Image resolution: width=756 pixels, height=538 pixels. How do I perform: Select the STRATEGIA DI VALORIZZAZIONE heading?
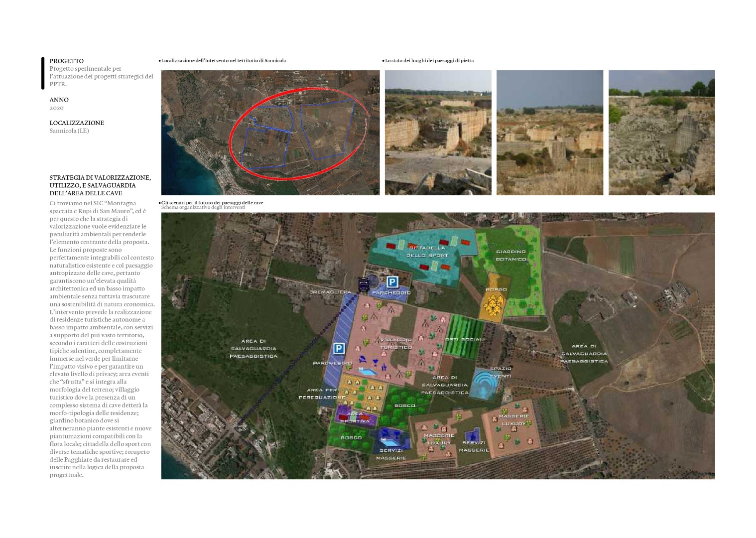coord(100,185)
